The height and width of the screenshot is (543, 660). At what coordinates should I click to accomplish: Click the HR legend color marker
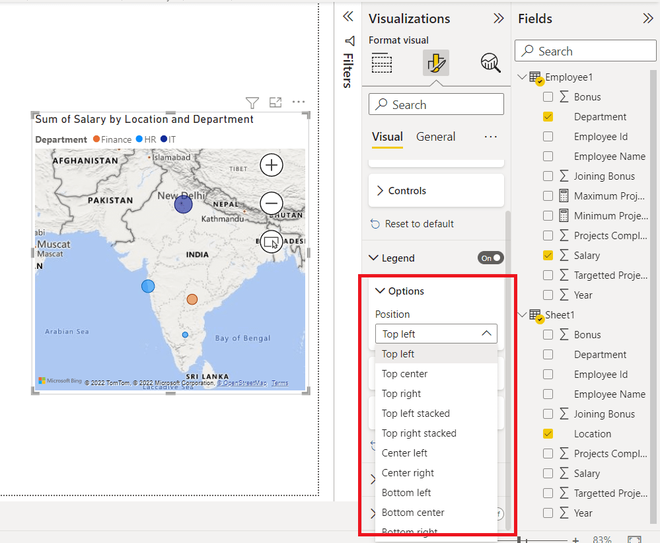139,139
